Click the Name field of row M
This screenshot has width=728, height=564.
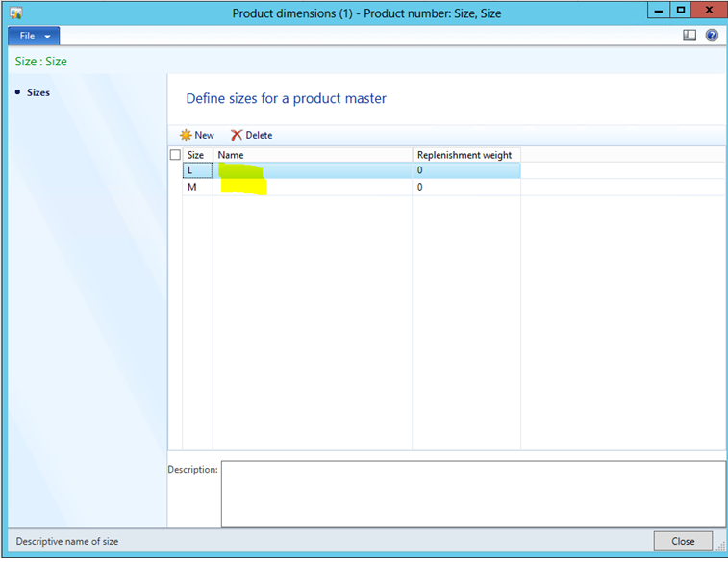tap(312, 188)
